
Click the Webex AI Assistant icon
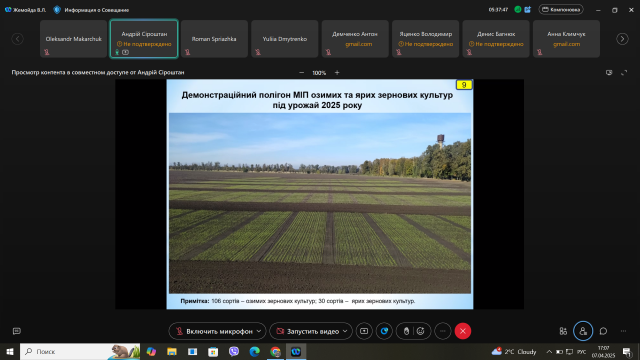pyautogui.click(x=384, y=331)
